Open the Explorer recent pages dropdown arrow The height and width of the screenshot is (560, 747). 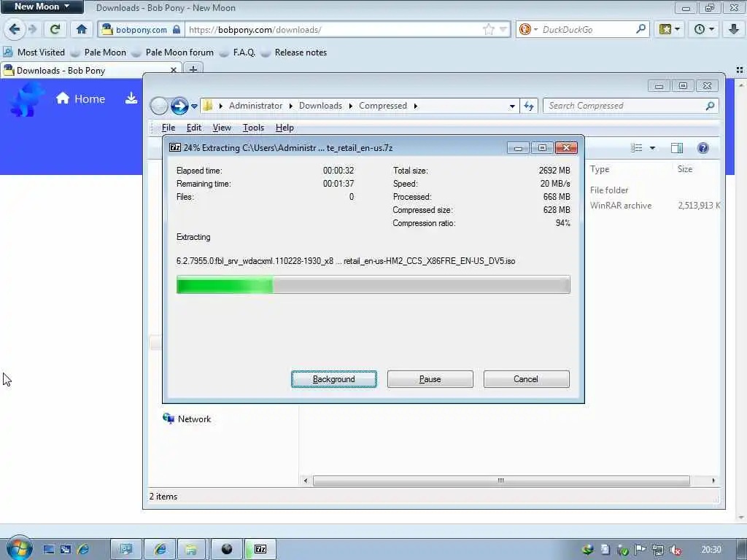[194, 106]
